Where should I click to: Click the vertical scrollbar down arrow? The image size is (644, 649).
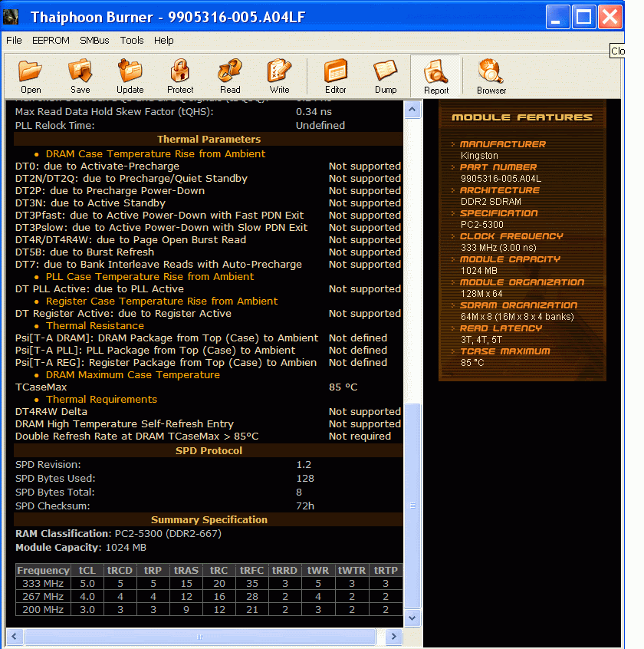(412, 618)
